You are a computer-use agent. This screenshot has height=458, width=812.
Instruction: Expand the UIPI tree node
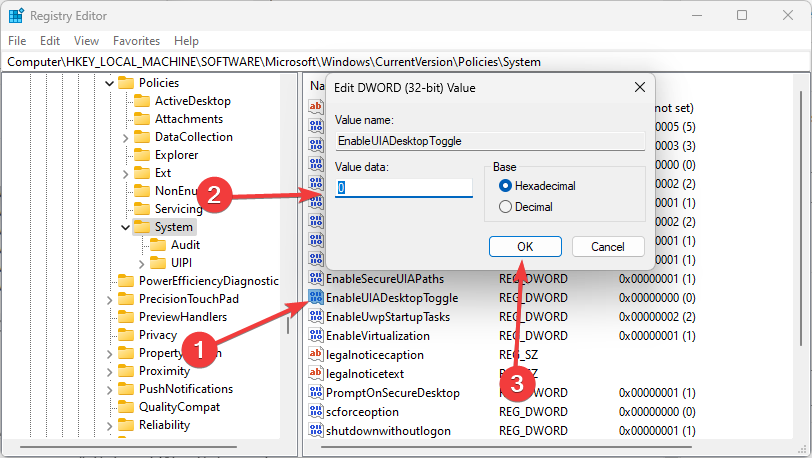(x=141, y=264)
